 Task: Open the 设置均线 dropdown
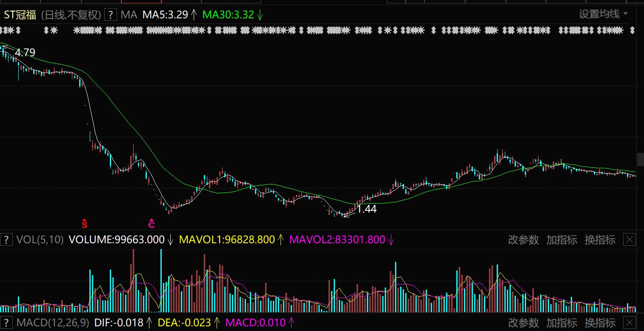(603, 14)
